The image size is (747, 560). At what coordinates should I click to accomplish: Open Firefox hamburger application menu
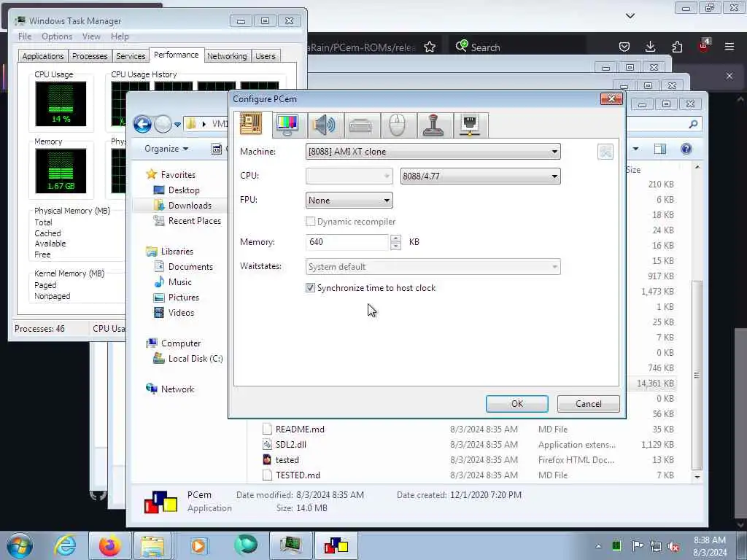(x=729, y=47)
